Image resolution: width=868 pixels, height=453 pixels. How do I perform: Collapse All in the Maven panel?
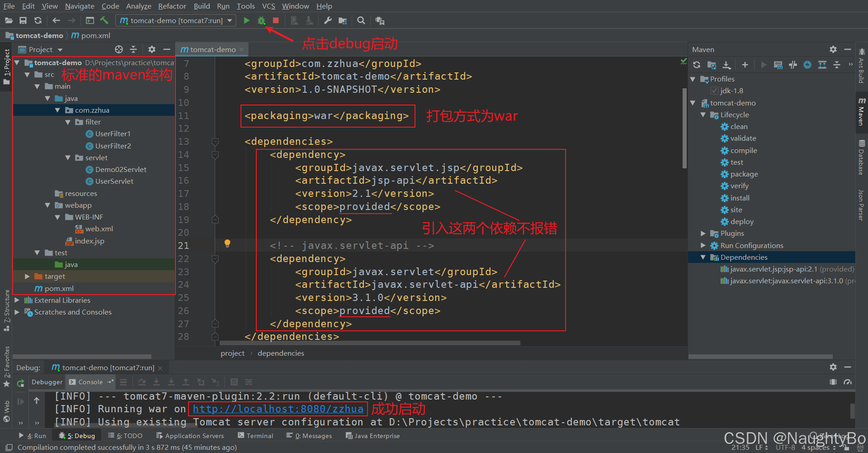837,65
